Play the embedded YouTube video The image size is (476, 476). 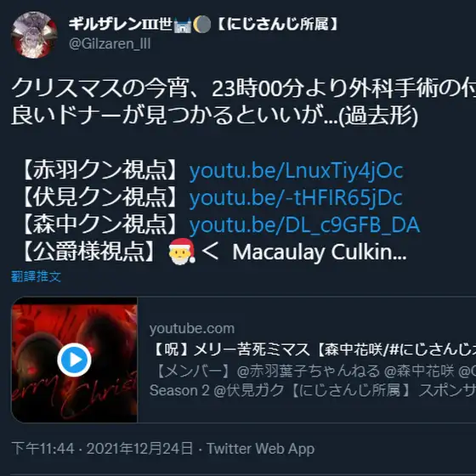(x=75, y=360)
